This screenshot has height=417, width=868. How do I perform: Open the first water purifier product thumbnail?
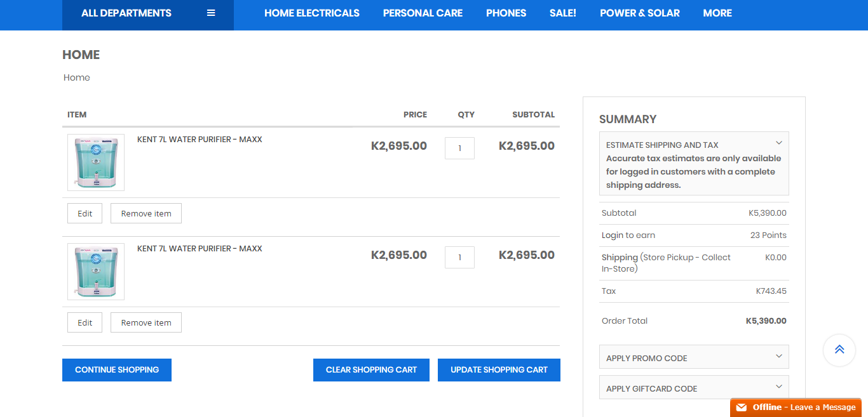96,162
